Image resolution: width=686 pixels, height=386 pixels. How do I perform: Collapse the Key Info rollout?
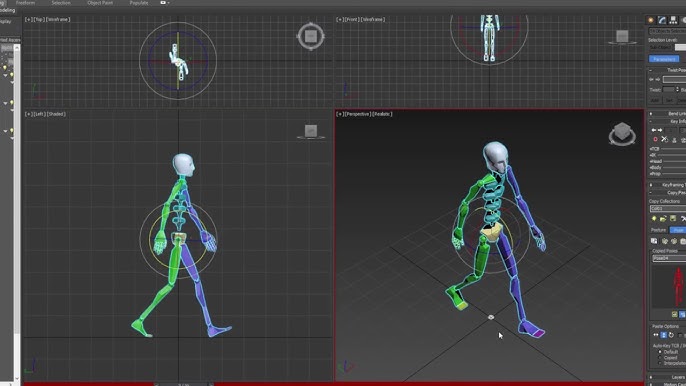[651, 121]
